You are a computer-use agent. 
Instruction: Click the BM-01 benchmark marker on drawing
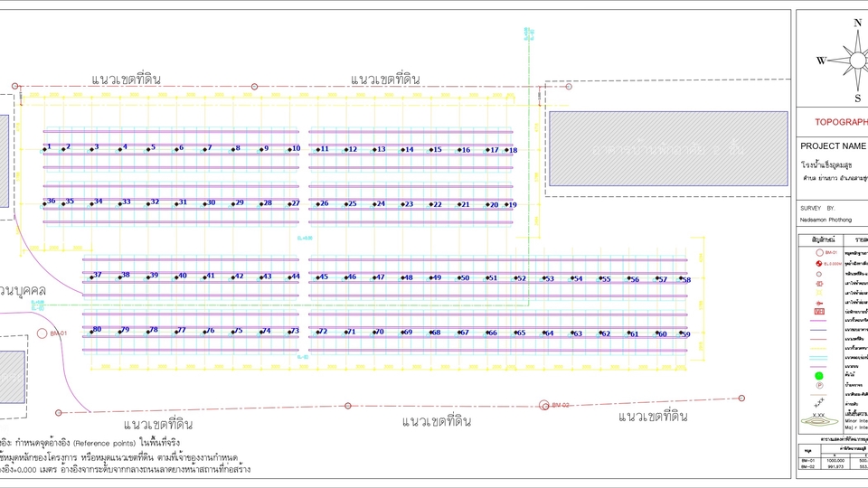pyautogui.click(x=42, y=333)
